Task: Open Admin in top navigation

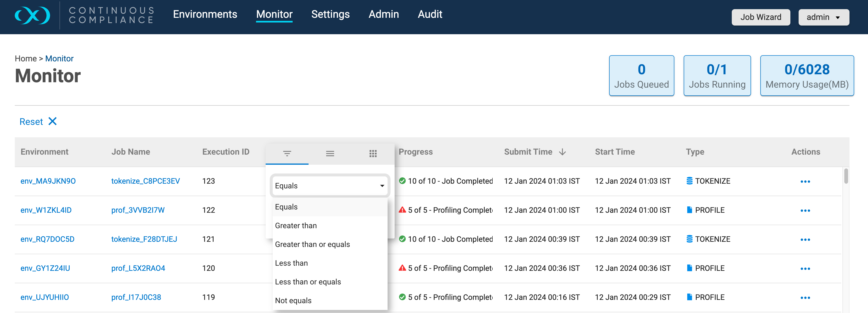Action: click(383, 14)
